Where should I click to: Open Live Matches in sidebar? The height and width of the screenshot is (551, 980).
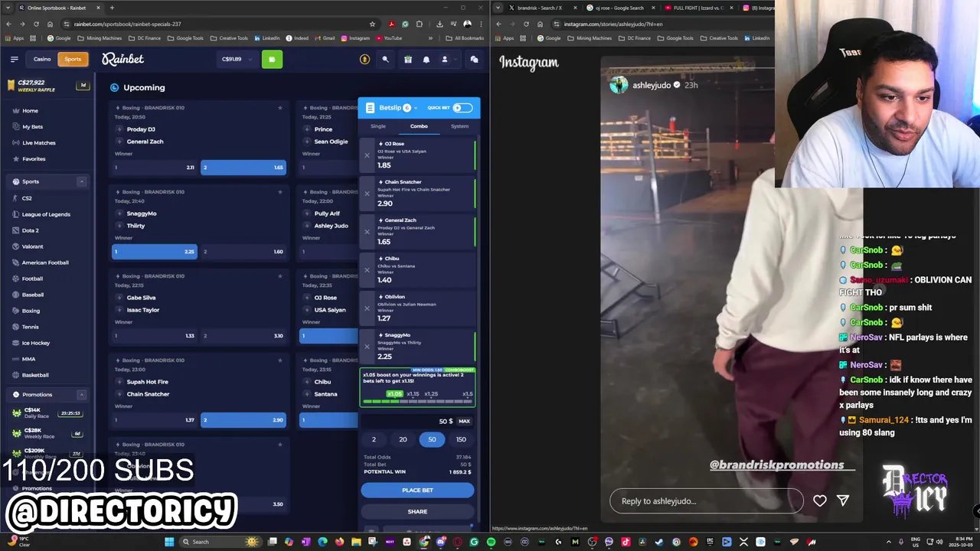tap(38, 143)
